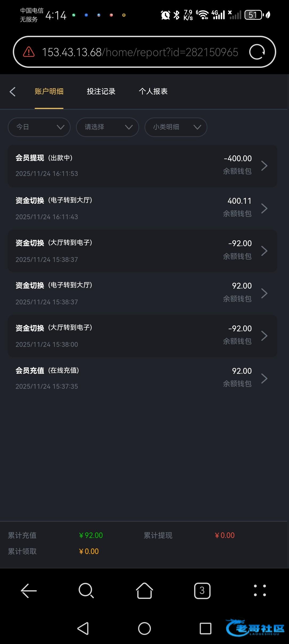
Task: Tap the page reload icon in address bar
Action: click(257, 52)
